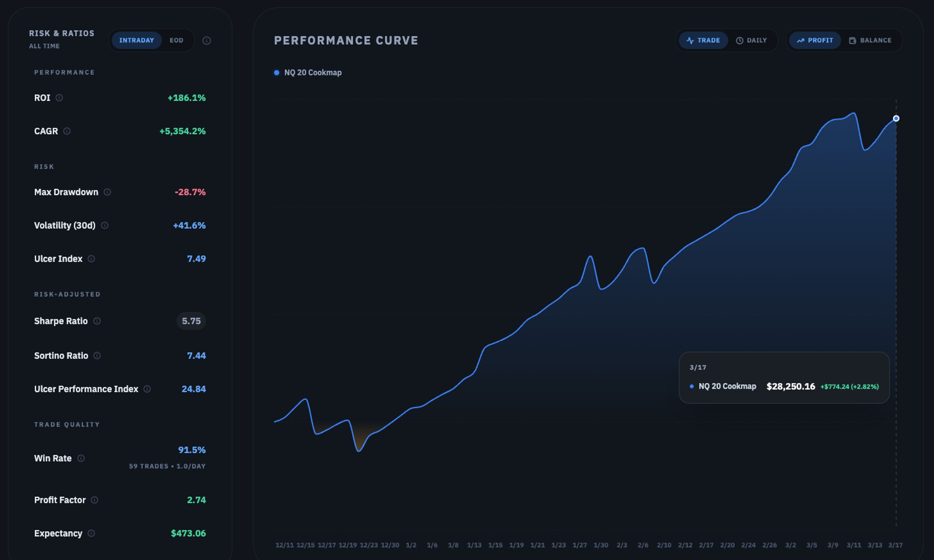Click the '59 TRADES • 1.0/DAY' text
The height and width of the screenshot is (560, 934).
167,466
